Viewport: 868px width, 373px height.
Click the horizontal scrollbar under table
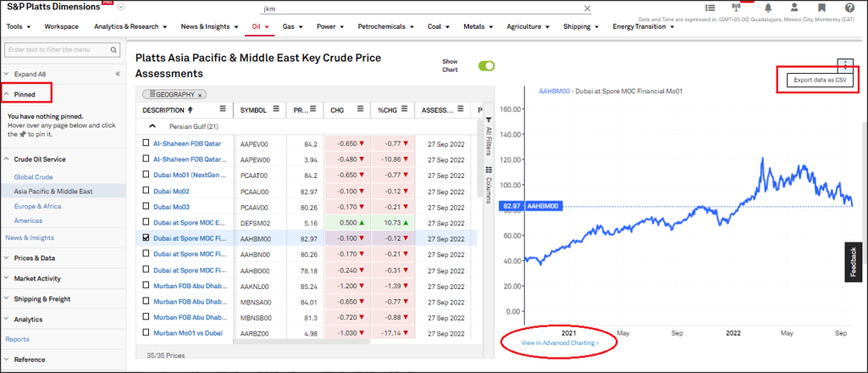(x=302, y=342)
